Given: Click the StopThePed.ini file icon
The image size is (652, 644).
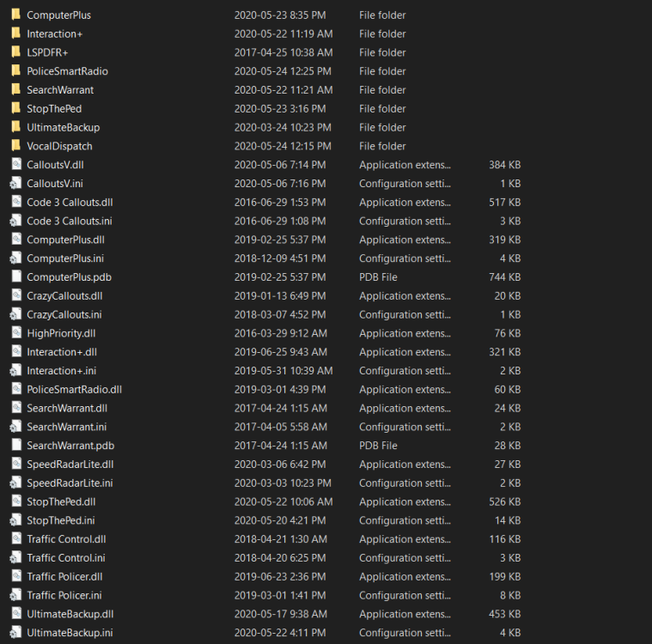Looking at the screenshot, I should (x=15, y=520).
